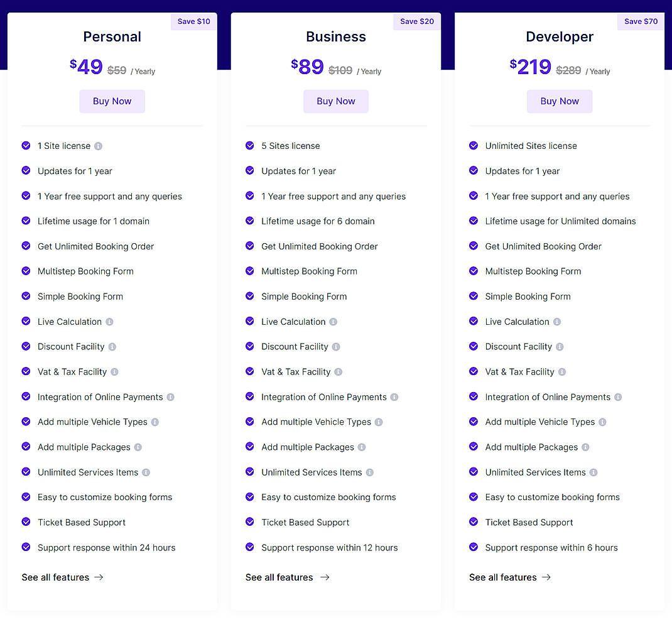Click the $219 price
The width and height of the screenshot is (672, 622).
pyautogui.click(x=531, y=67)
